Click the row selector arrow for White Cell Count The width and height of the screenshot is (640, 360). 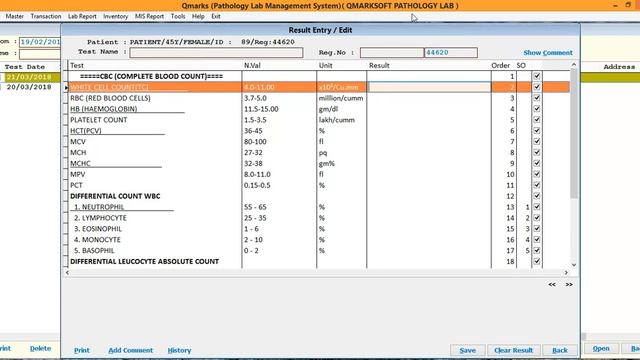(x=66, y=87)
